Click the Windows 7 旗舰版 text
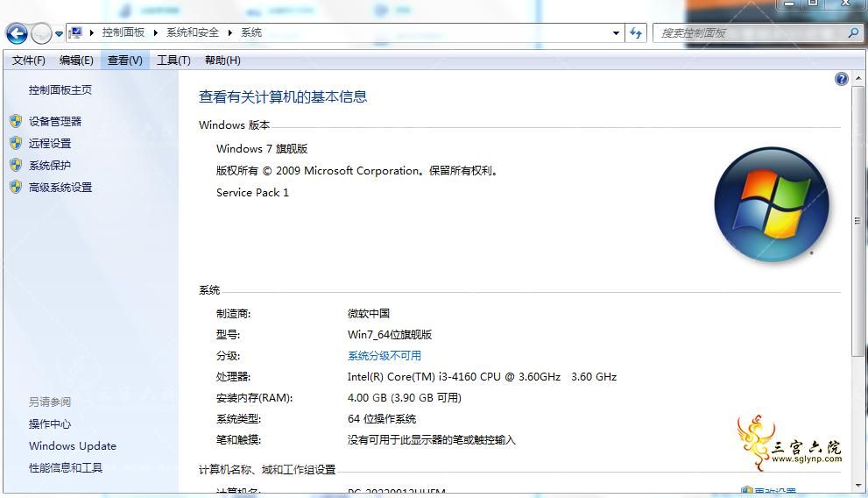The width and height of the screenshot is (868, 498). tap(262, 148)
